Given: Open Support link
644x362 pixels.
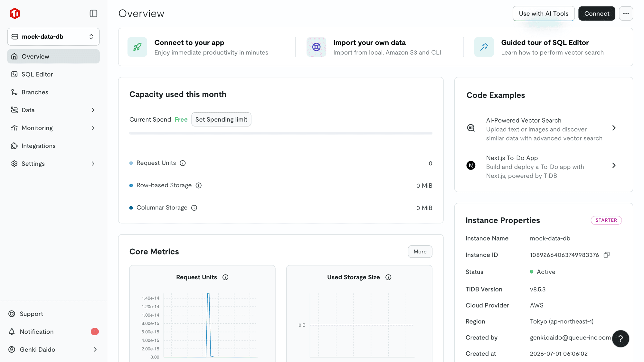Looking at the screenshot, I should pyautogui.click(x=31, y=314).
